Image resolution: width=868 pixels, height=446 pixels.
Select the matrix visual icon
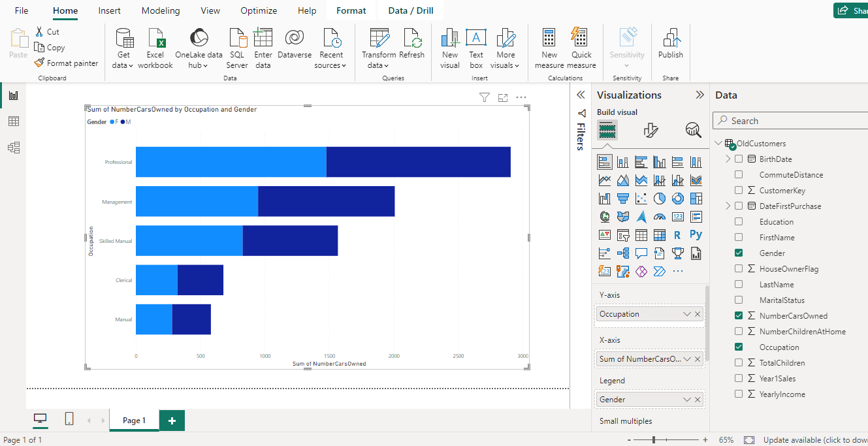coord(658,235)
